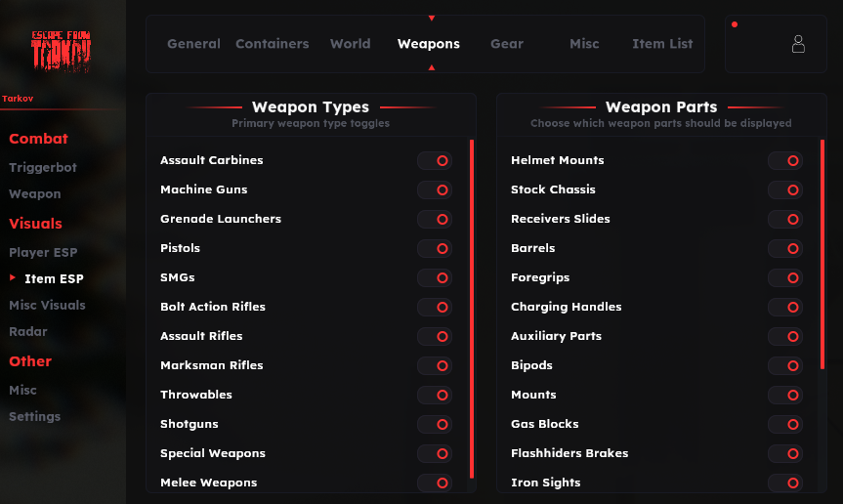The height and width of the screenshot is (504, 843).
Task: Switch to the Containers tab
Action: [272, 44]
